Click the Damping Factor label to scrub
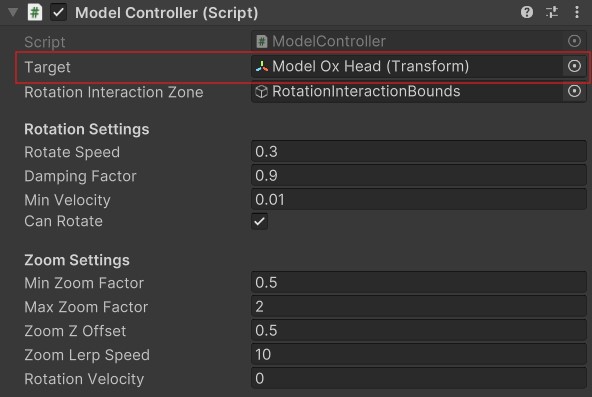 80,176
